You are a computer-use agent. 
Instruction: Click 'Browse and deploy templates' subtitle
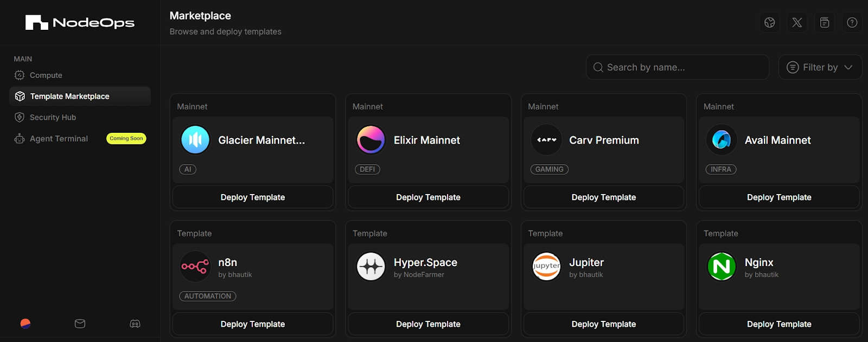pyautogui.click(x=226, y=32)
